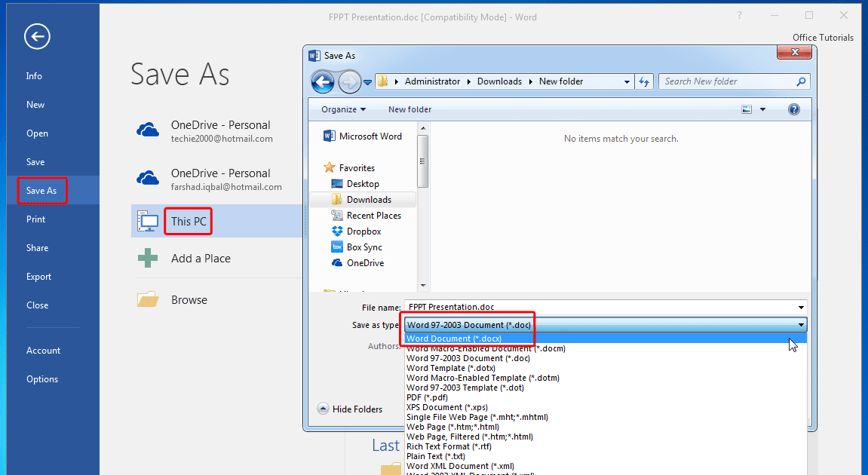
Task: Choose Web Page (*.htm;*.html) option
Action: [606, 427]
